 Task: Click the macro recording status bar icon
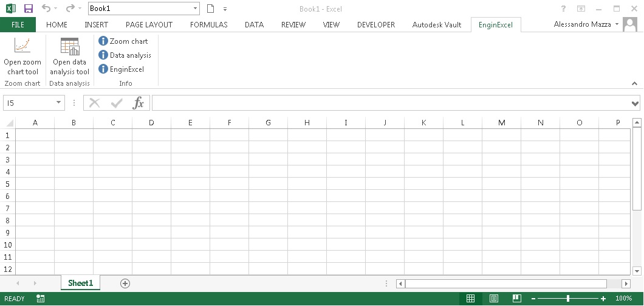[40, 299]
